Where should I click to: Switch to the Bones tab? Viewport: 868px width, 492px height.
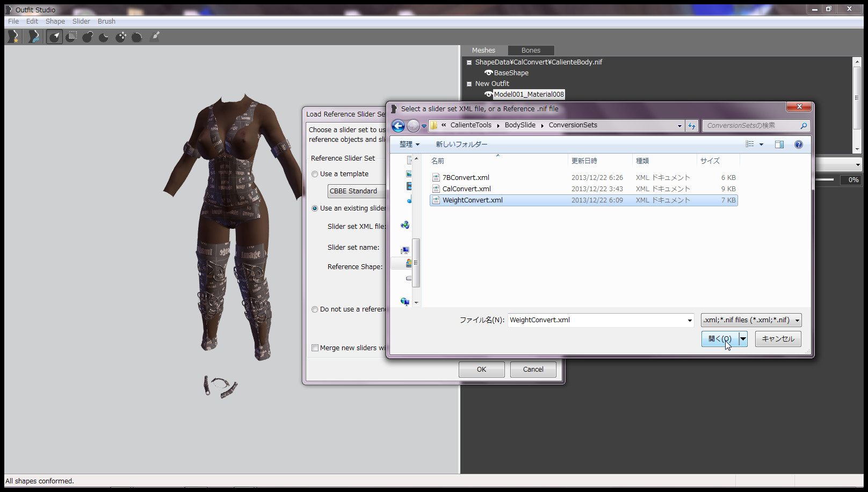click(531, 50)
